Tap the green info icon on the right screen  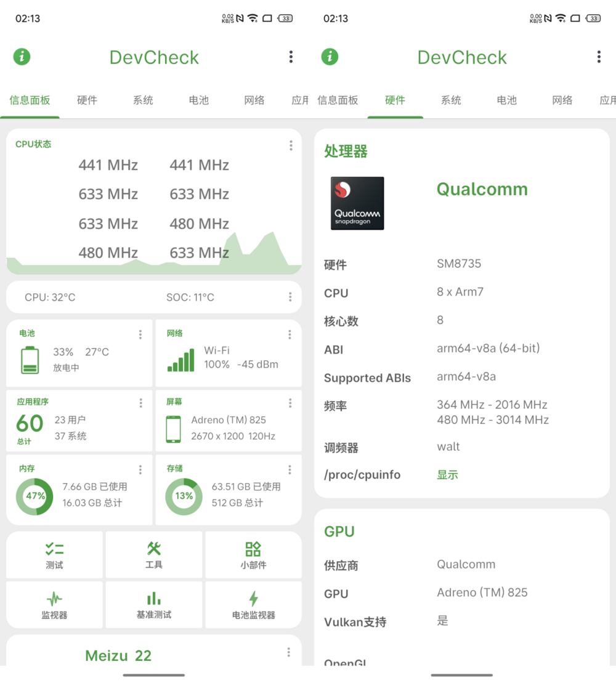click(x=330, y=57)
